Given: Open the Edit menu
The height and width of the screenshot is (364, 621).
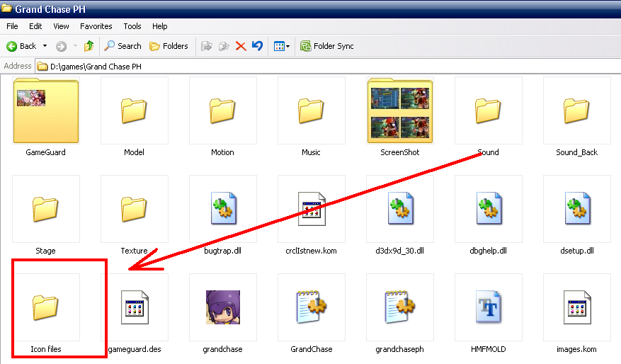Looking at the screenshot, I should click(35, 26).
